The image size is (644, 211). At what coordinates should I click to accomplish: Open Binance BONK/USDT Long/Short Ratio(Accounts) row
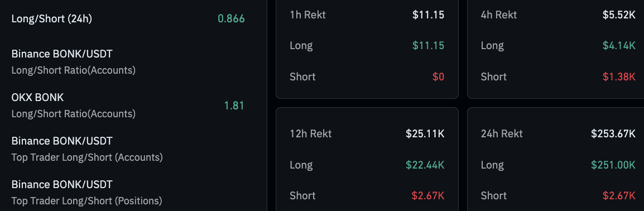[x=128, y=62]
